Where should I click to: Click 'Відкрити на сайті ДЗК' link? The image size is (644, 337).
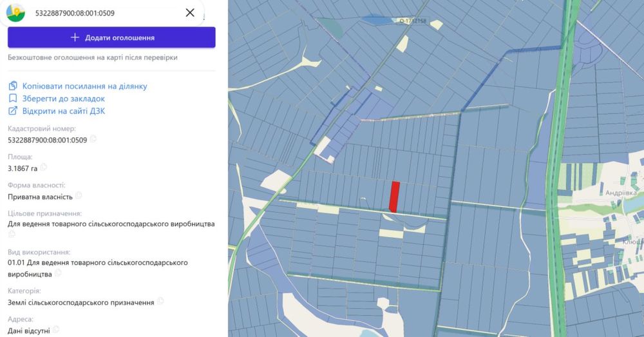(64, 111)
